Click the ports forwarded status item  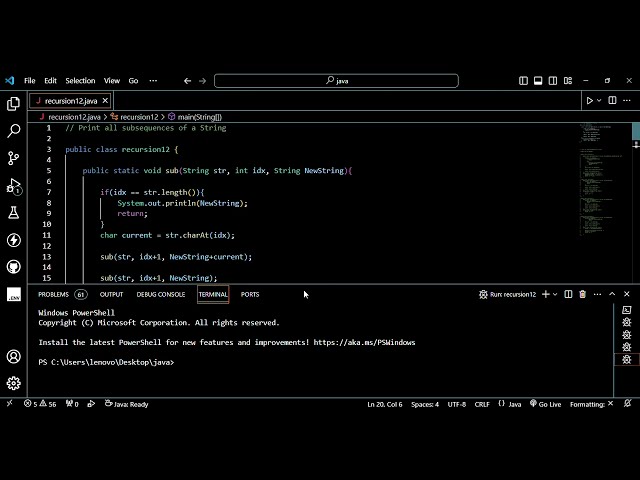pyautogui.click(x=72, y=404)
